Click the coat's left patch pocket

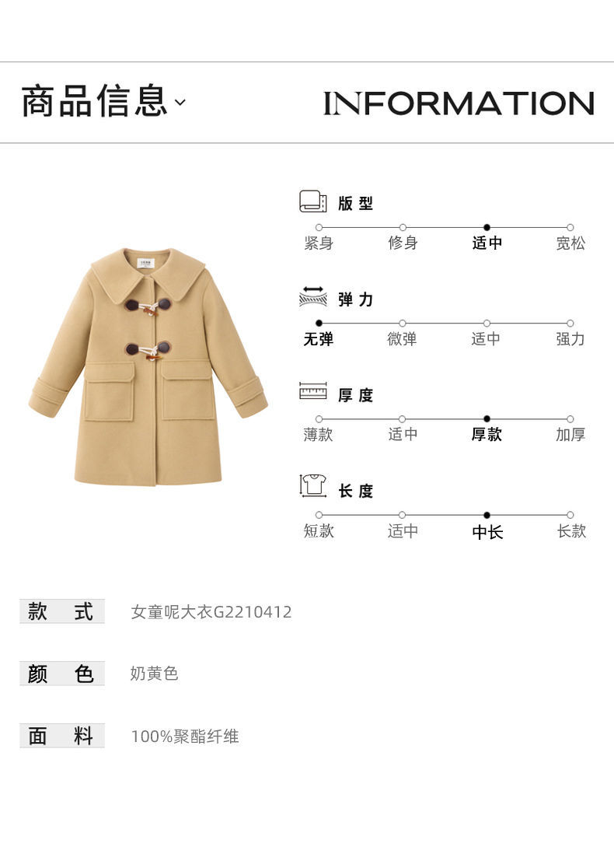point(109,391)
